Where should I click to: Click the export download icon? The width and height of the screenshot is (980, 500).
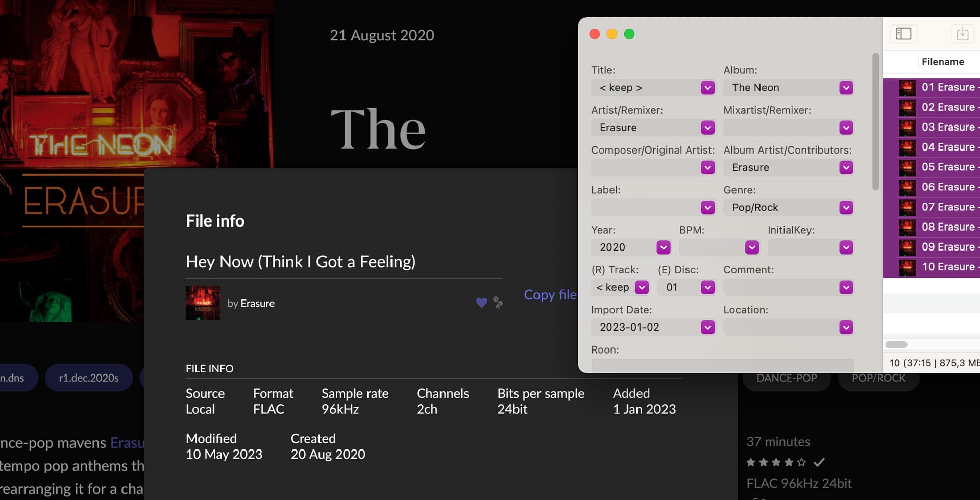tap(962, 34)
